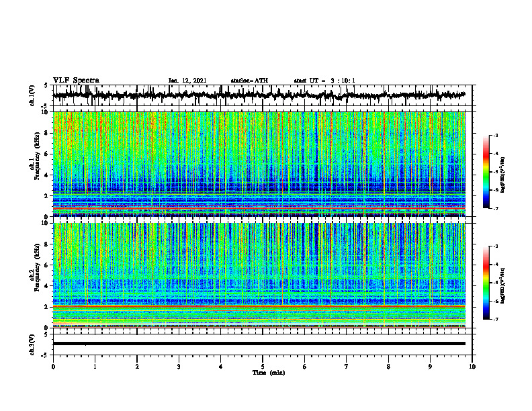Screen dimensions: 532x411
Task: Click the "0" tick label on Time axis
Action: (x=53, y=367)
